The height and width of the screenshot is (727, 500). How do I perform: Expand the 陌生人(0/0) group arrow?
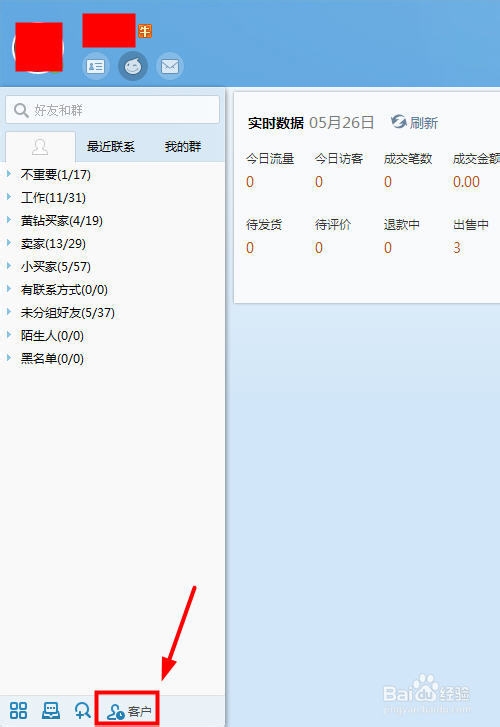tap(9, 335)
